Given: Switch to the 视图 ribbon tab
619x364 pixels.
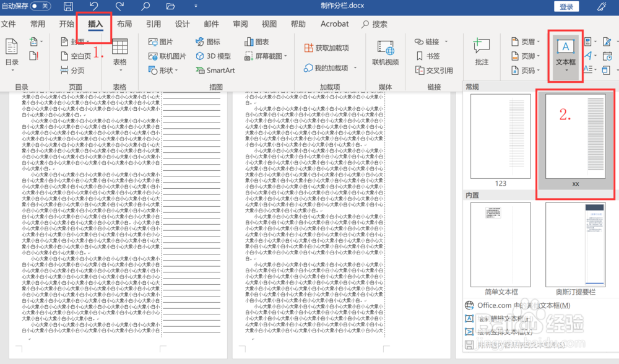Looking at the screenshot, I should pyautogui.click(x=269, y=24).
